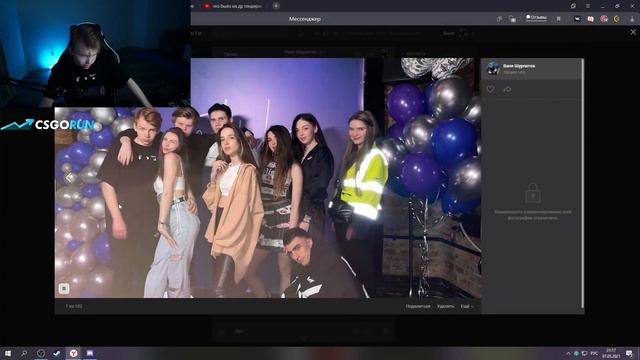
Task: Click the taskbar clock and date
Action: [611, 353]
